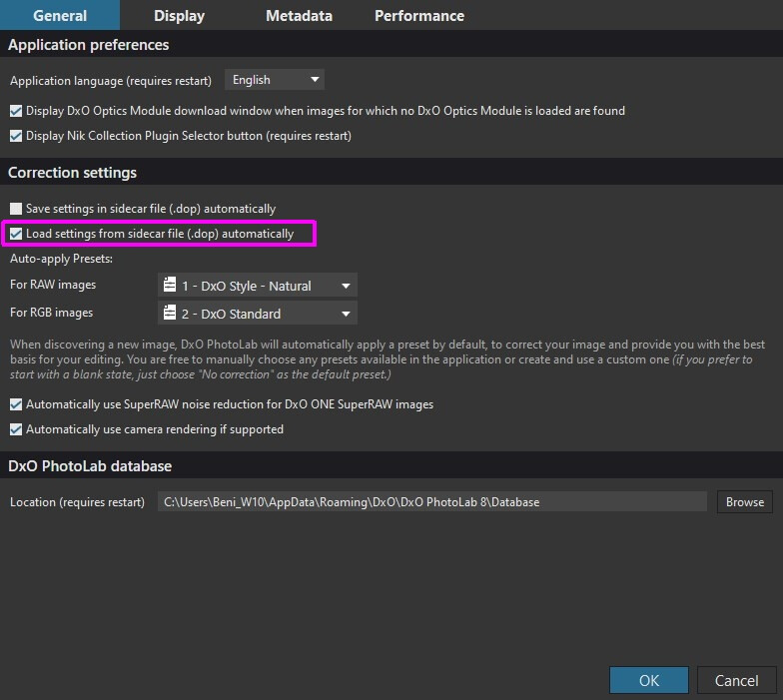The width and height of the screenshot is (783, 700).
Task: Click the preset icon beside DxO Standard
Action: click(x=170, y=313)
